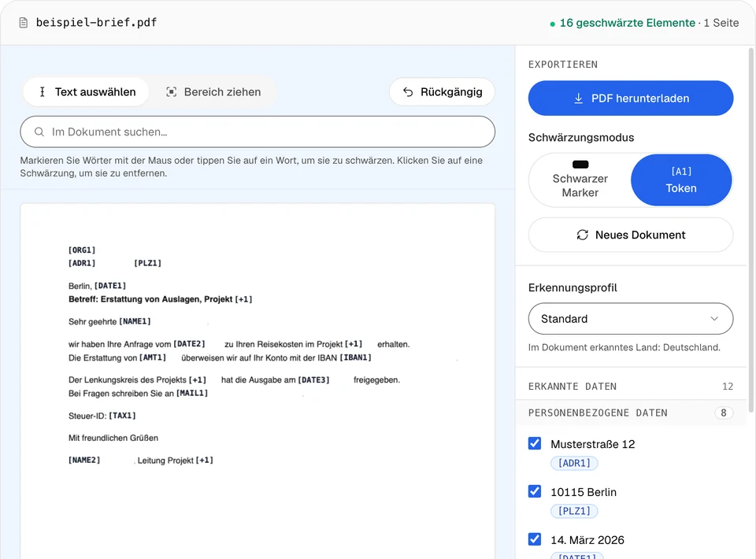This screenshot has width=756, height=559.
Task: Click the [DATE2] token in the letter
Action: (189, 344)
